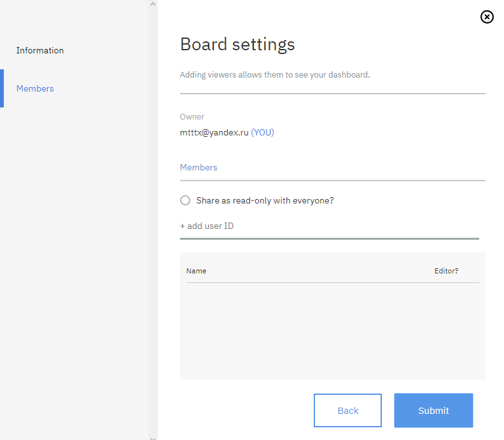This screenshot has width=504, height=440.
Task: Click the sidebar scroll down arrow
Action: pos(153,437)
